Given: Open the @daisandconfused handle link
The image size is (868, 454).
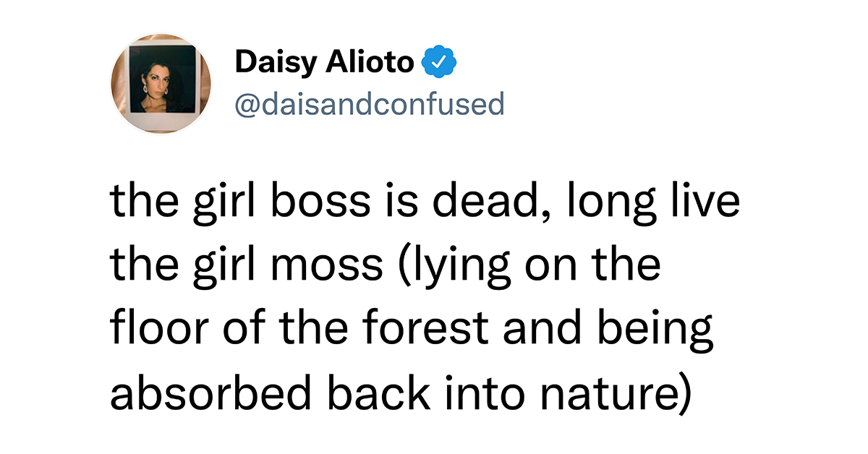Looking at the screenshot, I should click(369, 105).
